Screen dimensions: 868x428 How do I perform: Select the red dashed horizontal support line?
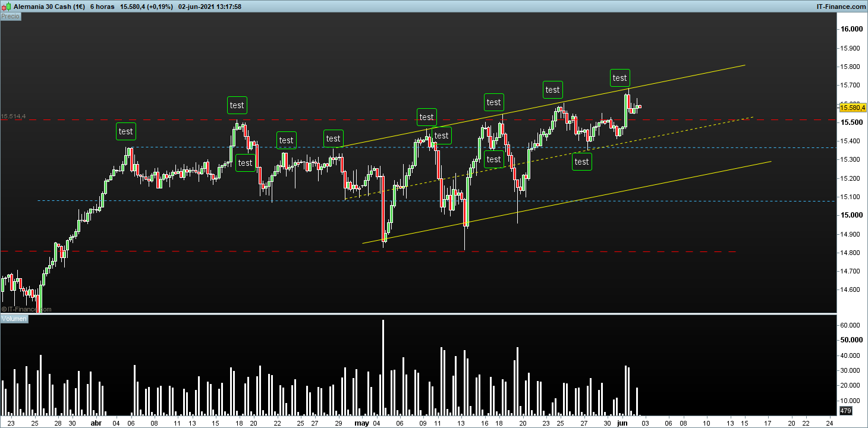click(369, 251)
